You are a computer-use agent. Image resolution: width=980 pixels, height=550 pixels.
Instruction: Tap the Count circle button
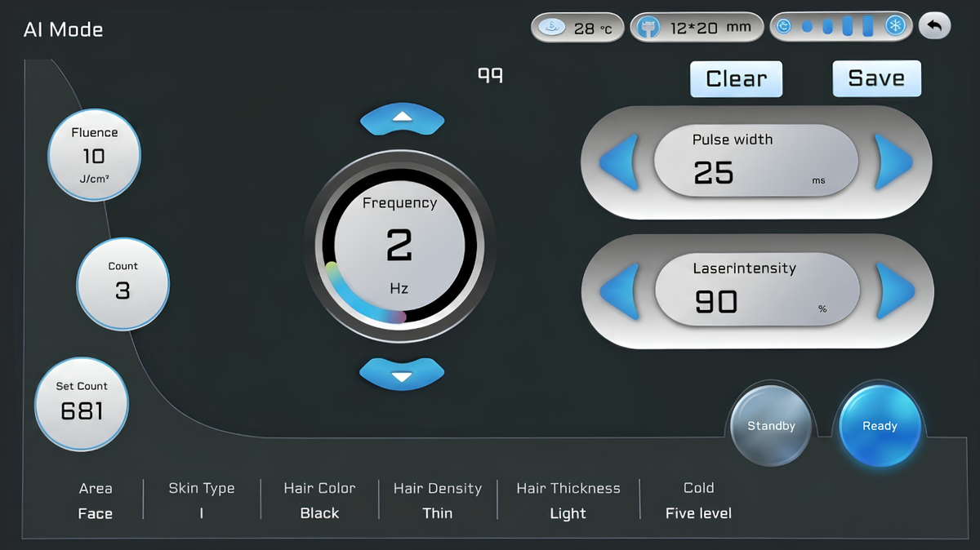(x=122, y=283)
